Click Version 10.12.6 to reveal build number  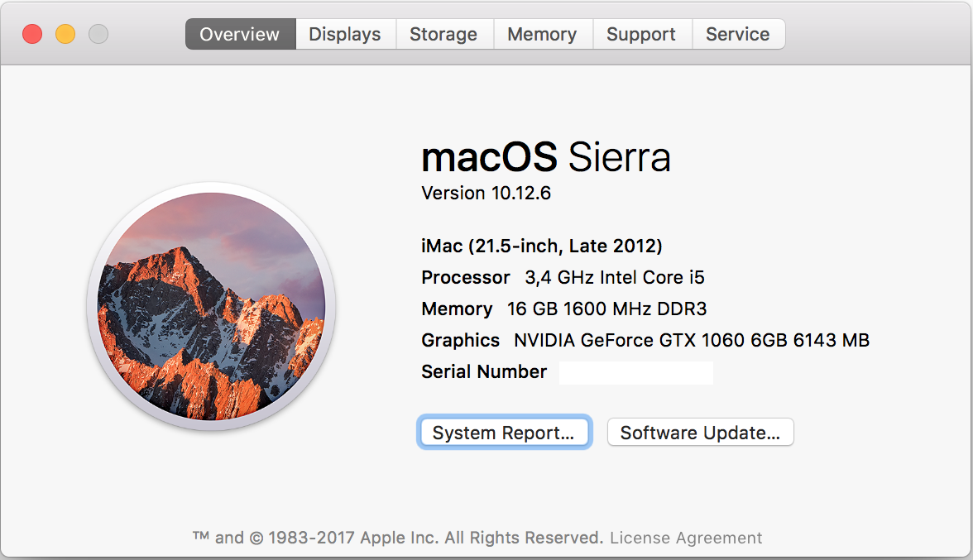(486, 193)
